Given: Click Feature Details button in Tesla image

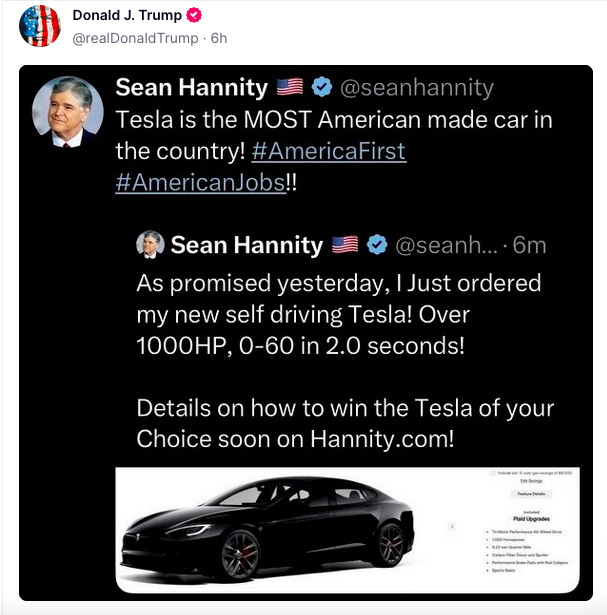Looking at the screenshot, I should (531, 494).
